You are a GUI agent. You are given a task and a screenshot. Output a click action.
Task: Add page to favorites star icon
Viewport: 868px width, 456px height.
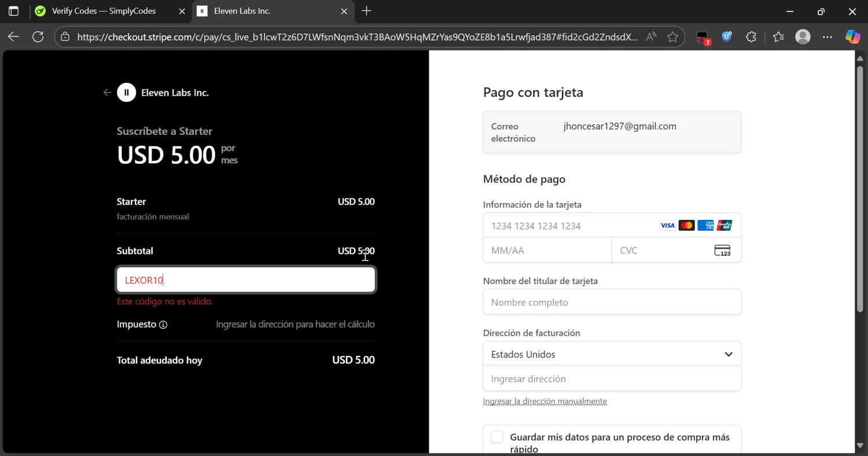pyautogui.click(x=672, y=37)
